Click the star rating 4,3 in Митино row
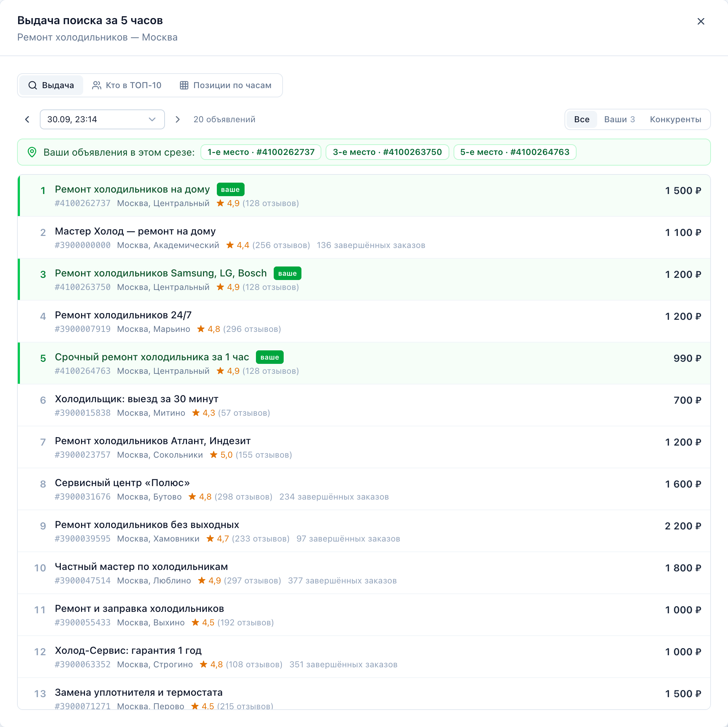Image resolution: width=728 pixels, height=727 pixels. (x=203, y=413)
